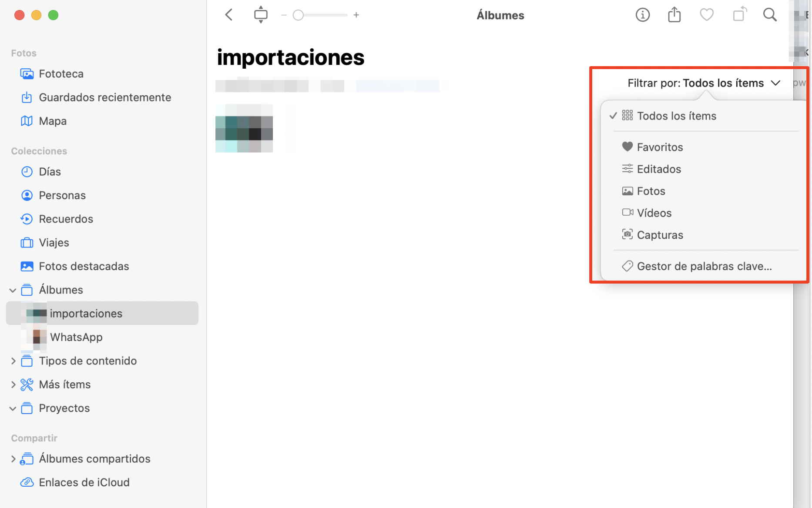This screenshot has height=508, width=812.
Task: Select Recuerdos in the sidebar
Action: 66,219
